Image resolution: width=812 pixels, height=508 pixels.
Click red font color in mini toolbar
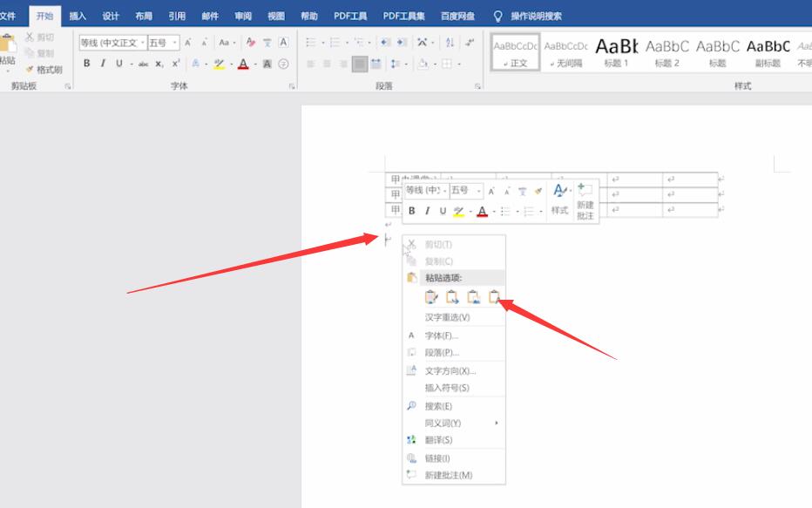click(482, 211)
